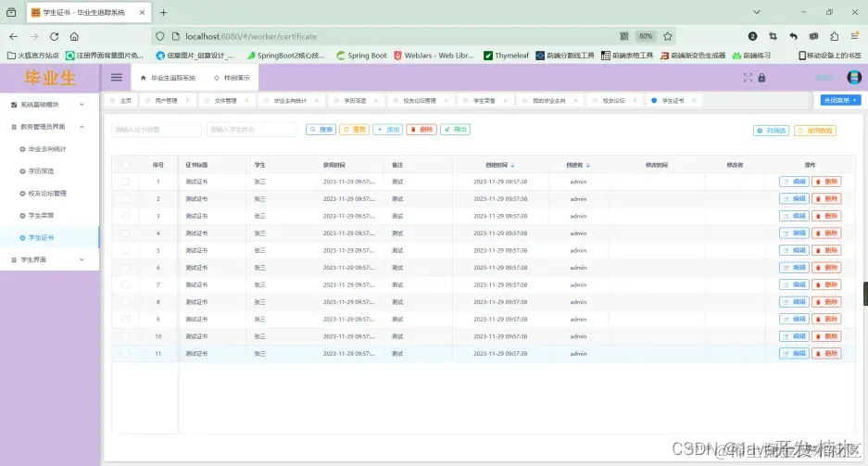Switch to the 校友论坛管理 tab
868x466 pixels.
point(420,101)
